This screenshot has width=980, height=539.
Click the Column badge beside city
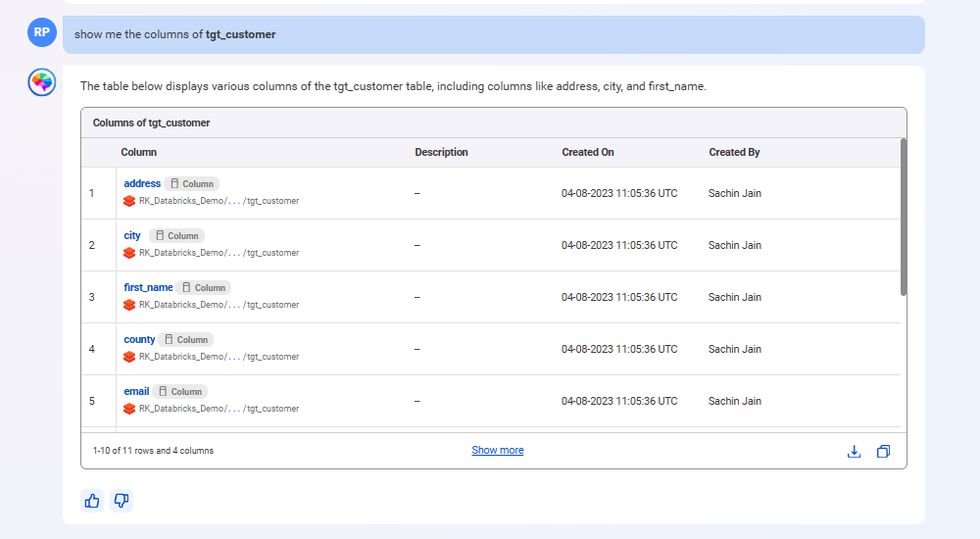[176, 236]
